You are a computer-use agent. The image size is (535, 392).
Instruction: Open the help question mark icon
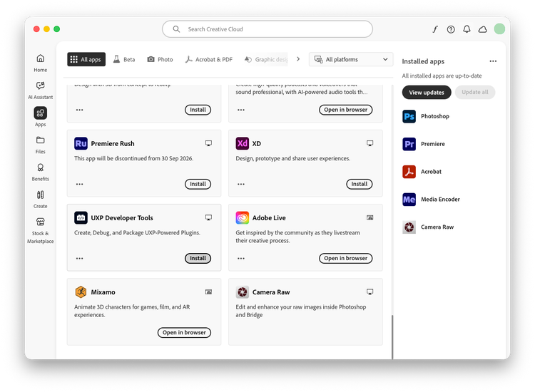(x=451, y=29)
